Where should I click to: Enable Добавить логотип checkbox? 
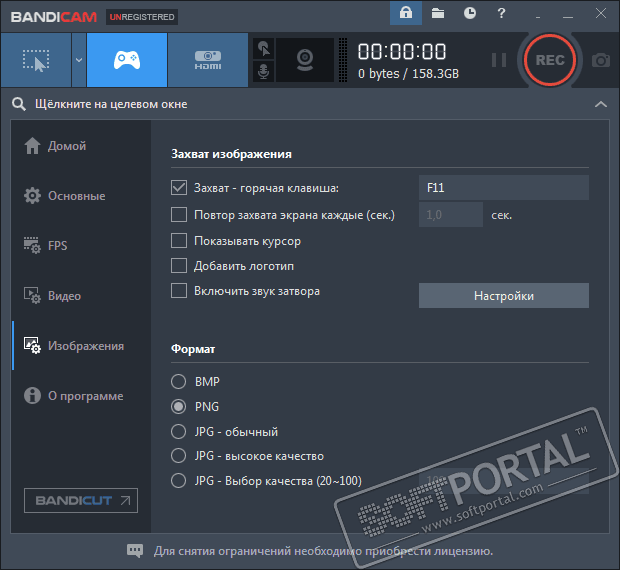(179, 266)
